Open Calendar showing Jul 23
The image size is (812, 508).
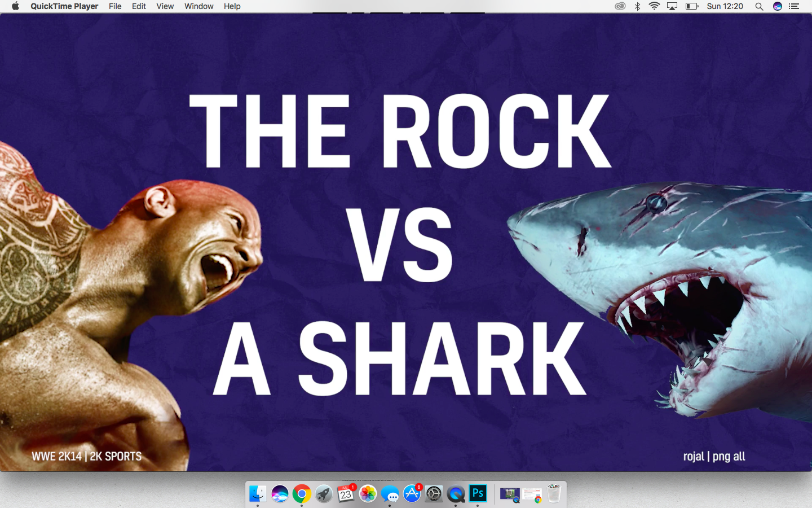point(346,494)
